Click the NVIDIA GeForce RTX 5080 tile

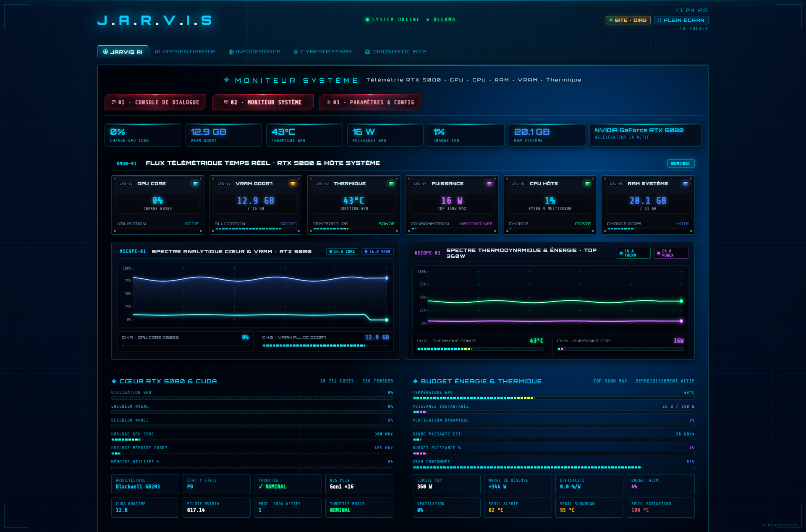point(645,135)
